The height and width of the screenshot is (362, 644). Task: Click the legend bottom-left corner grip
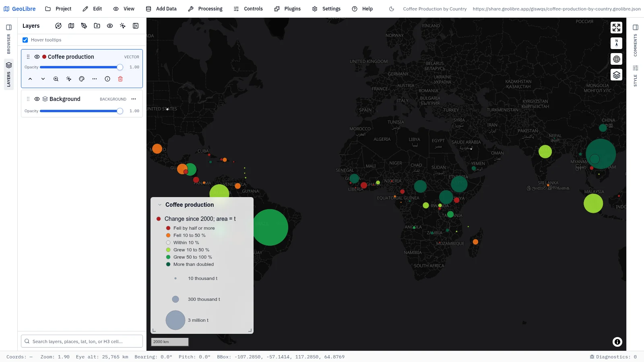click(x=154, y=330)
